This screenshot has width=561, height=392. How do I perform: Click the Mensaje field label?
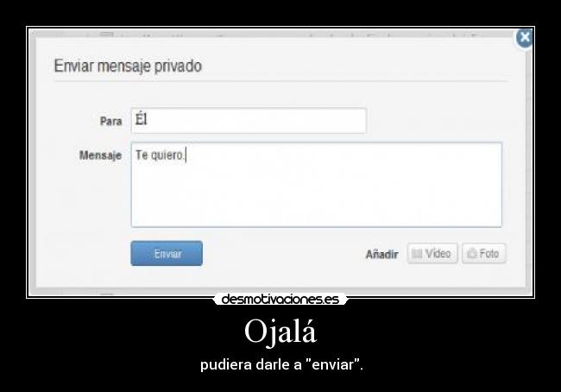click(x=100, y=155)
